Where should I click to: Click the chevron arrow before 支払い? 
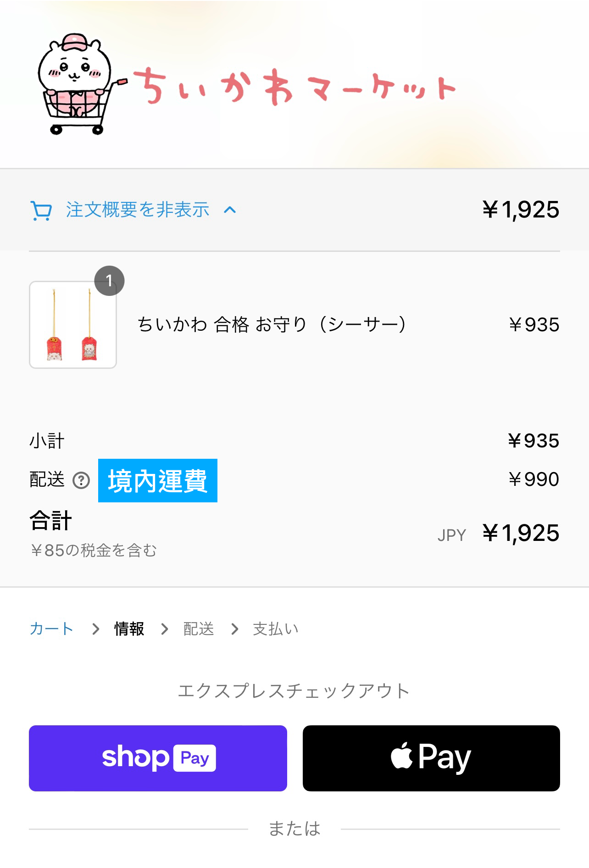pos(235,629)
